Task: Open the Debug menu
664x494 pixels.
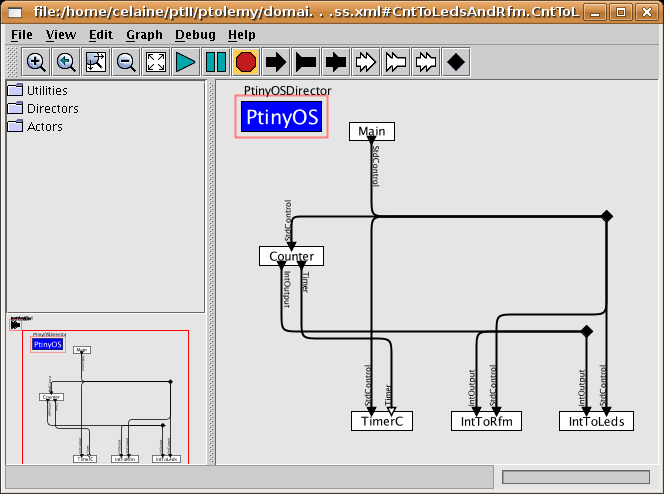Action: (x=195, y=35)
